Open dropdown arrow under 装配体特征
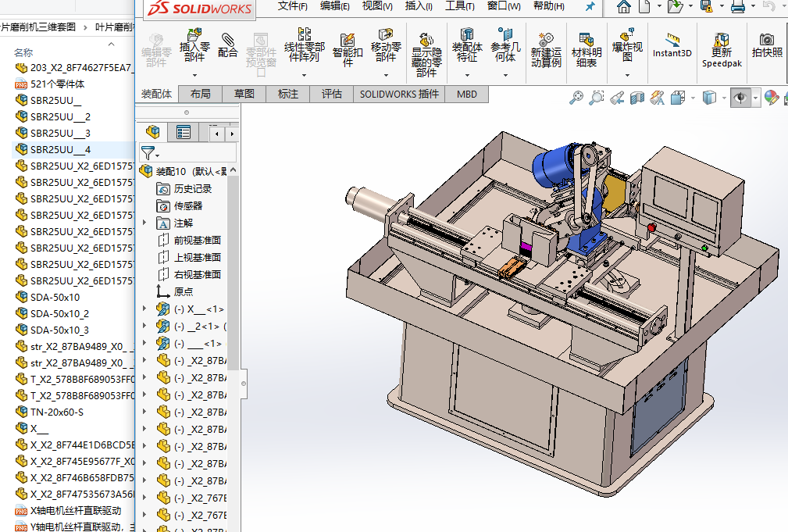The height and width of the screenshot is (532, 788). point(467,75)
